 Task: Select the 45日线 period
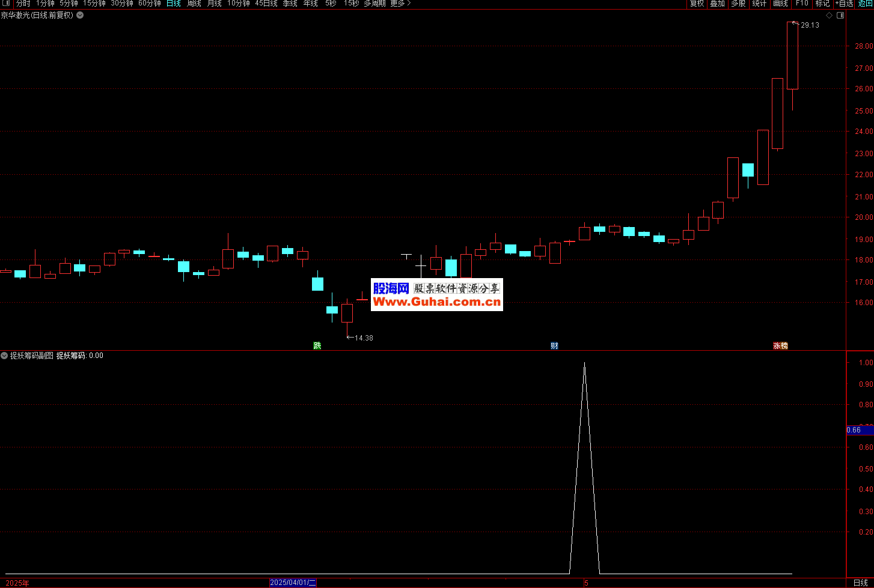pyautogui.click(x=266, y=4)
